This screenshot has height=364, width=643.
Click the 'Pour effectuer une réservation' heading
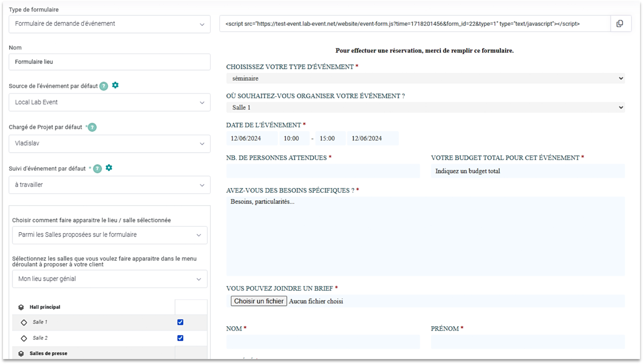coord(425,51)
